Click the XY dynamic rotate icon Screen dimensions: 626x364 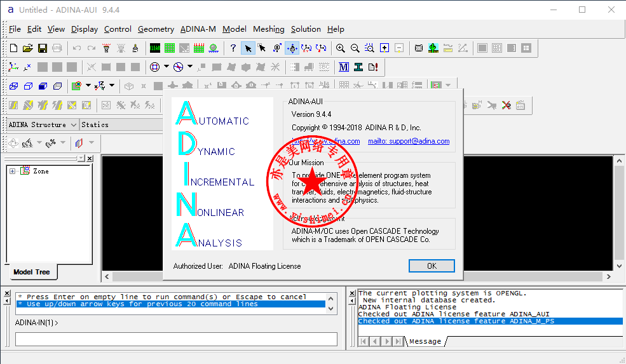tap(306, 48)
